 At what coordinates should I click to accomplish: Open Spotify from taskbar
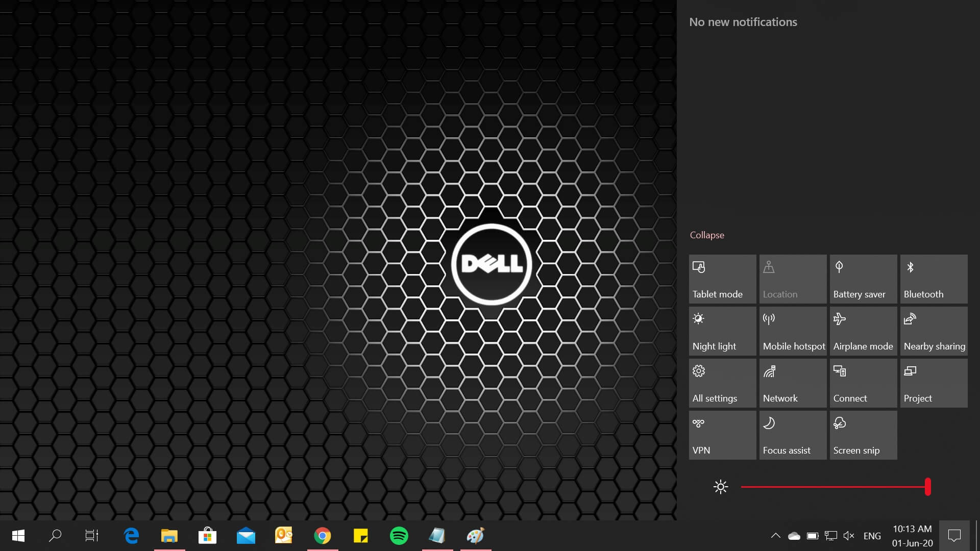399,536
